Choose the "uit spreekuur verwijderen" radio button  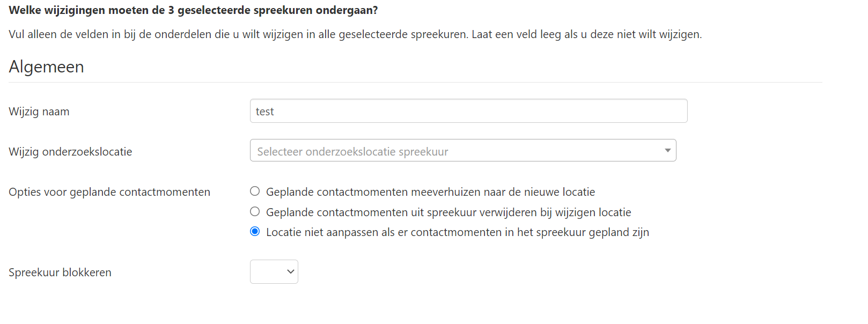(x=255, y=212)
